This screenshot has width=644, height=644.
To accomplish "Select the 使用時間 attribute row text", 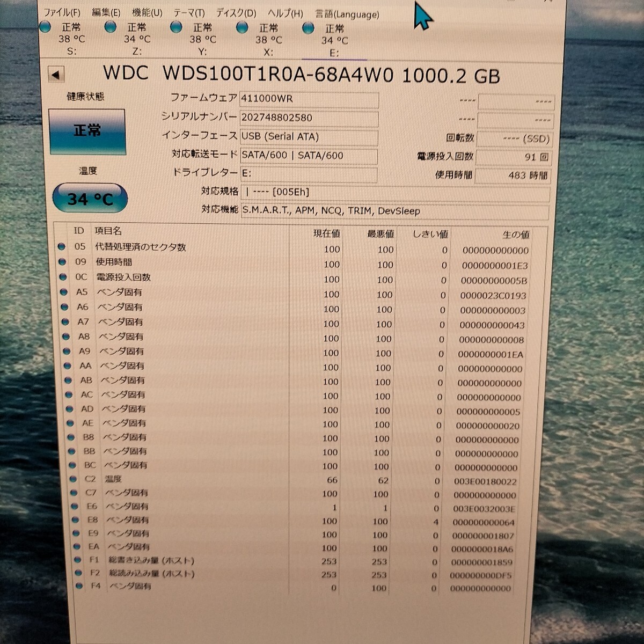I will tap(114, 262).
